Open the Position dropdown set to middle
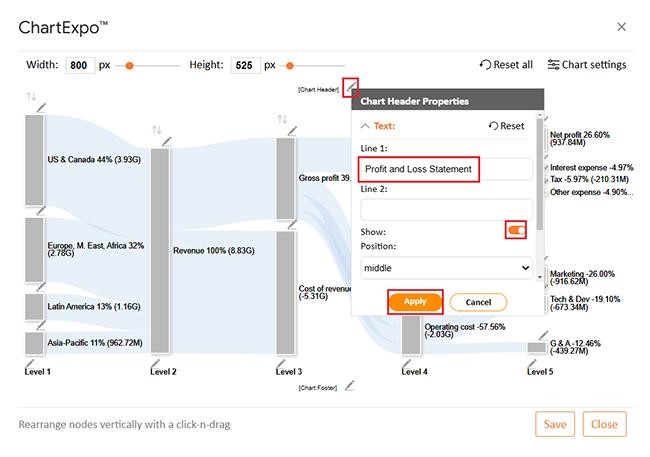 [x=446, y=268]
